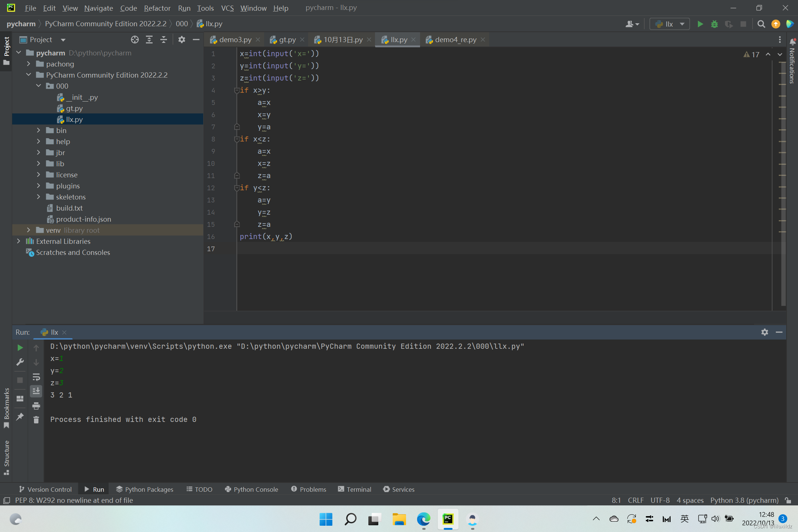The width and height of the screenshot is (798, 532).
Task: Open Search Everywhere via the magnifier icon
Action: 761,24
